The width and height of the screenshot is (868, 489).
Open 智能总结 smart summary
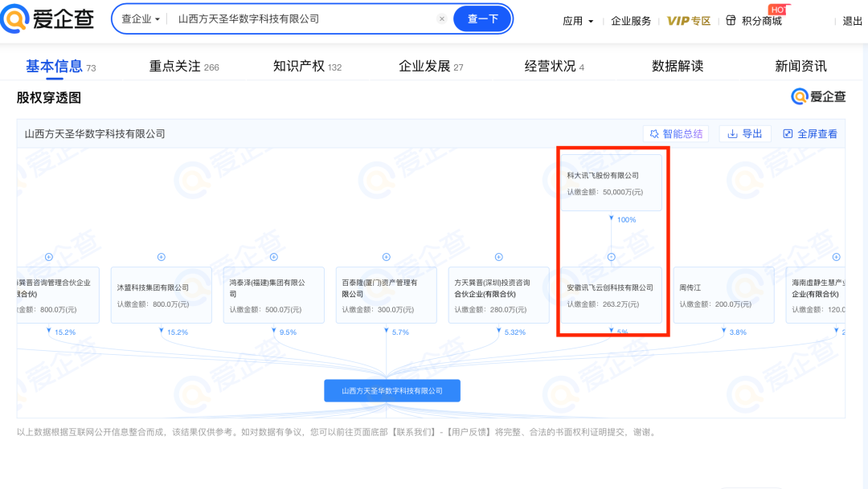point(676,134)
